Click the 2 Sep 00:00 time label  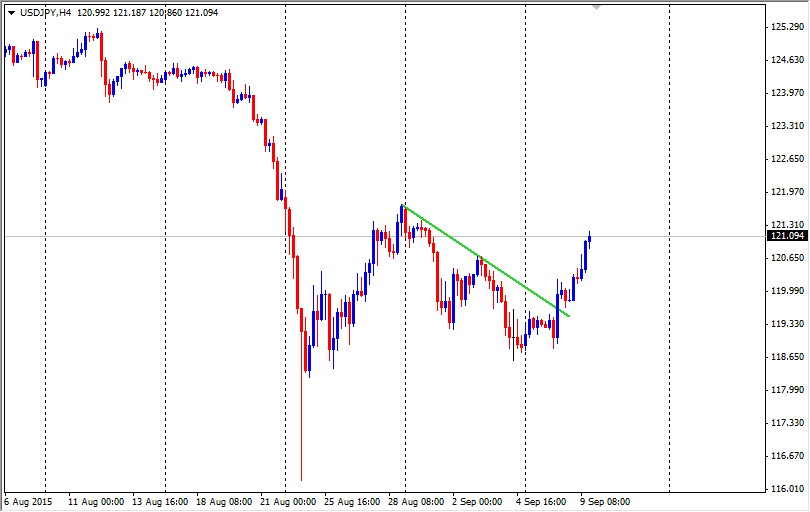click(477, 502)
